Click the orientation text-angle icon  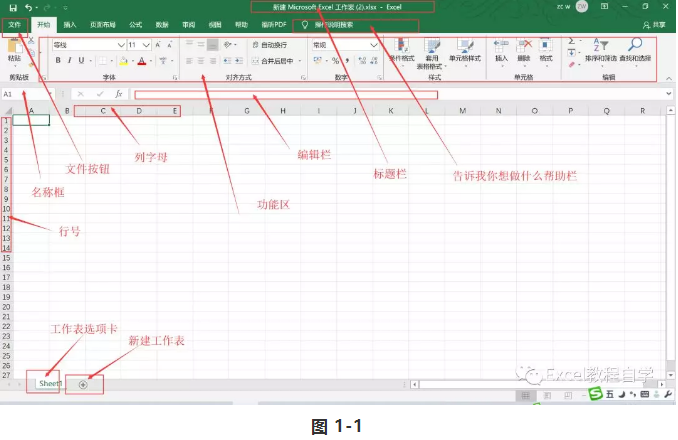click(227, 45)
